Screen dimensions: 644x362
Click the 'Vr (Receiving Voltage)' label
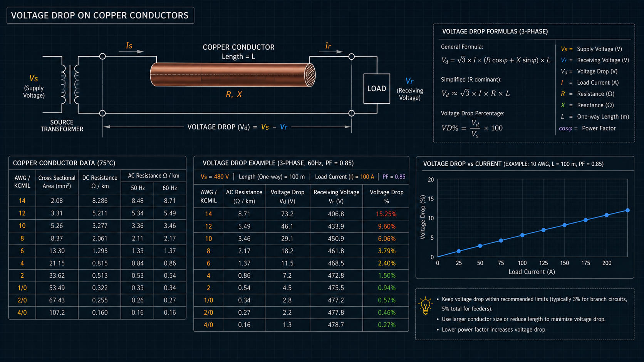coord(410,89)
